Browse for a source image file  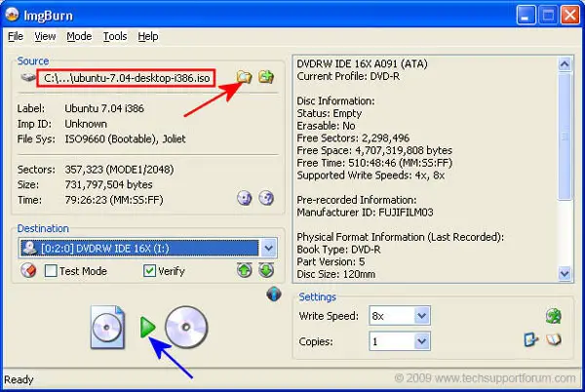(x=245, y=77)
